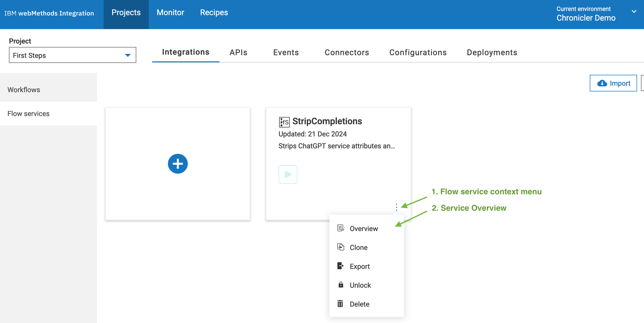644x323 pixels.
Task: Click the IBM webMethods Integration logo text
Action: point(49,13)
